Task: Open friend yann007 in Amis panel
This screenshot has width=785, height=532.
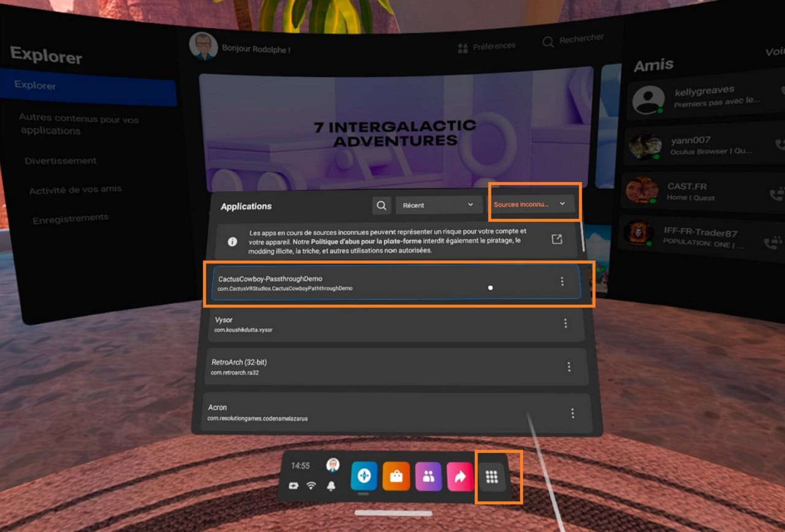Action: point(705,145)
